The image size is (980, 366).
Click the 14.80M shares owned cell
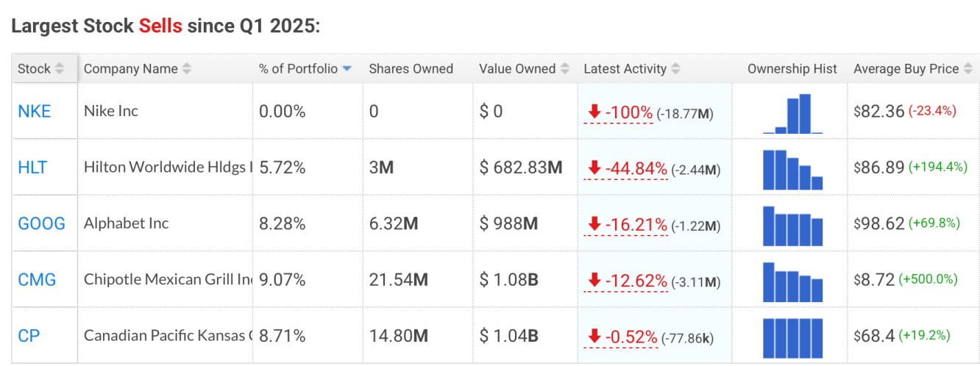[x=399, y=335]
